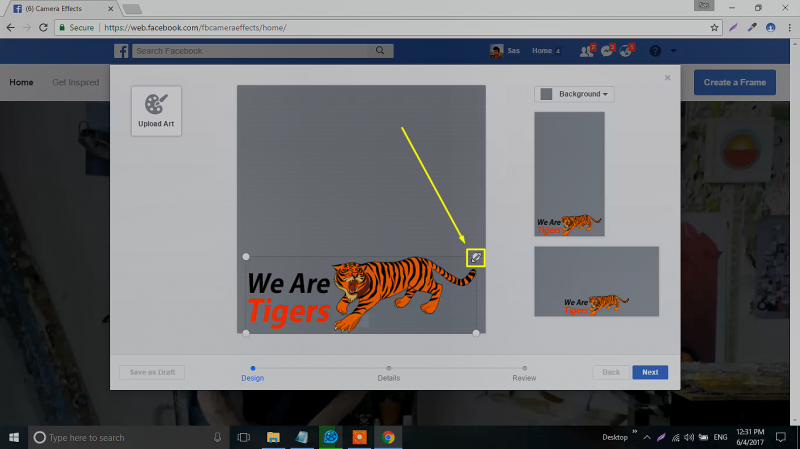Open Task View
800x449 pixels.
tap(244, 437)
